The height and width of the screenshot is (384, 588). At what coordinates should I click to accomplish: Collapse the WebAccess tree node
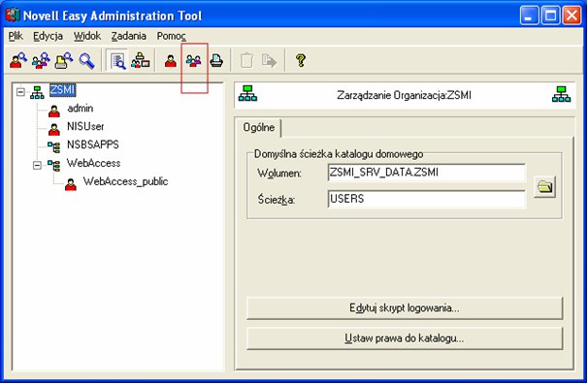click(x=37, y=165)
